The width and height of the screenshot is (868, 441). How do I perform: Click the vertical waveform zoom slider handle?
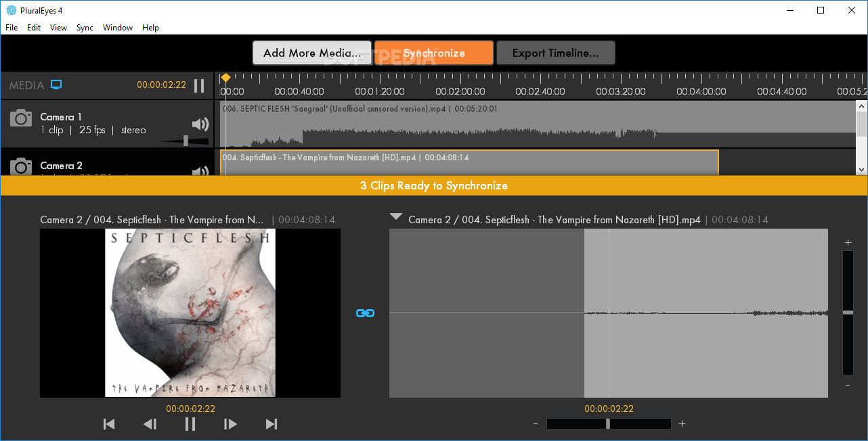tap(848, 312)
